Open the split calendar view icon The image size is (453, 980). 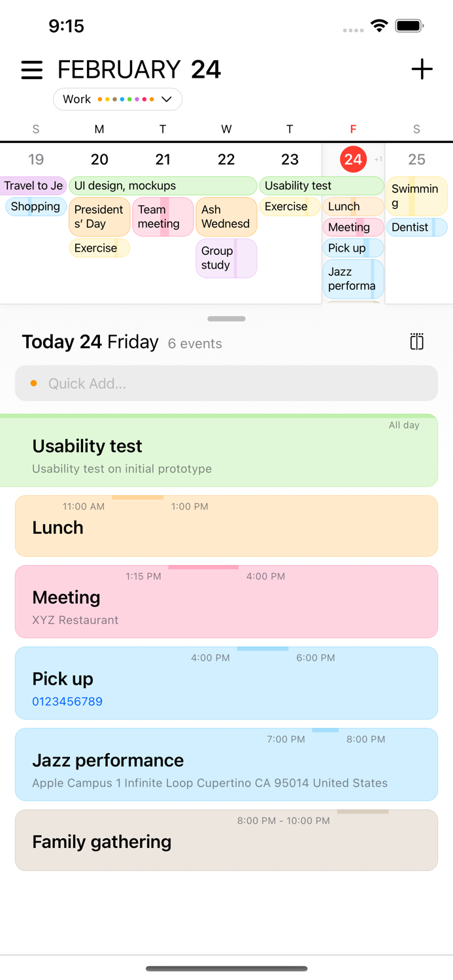(416, 341)
